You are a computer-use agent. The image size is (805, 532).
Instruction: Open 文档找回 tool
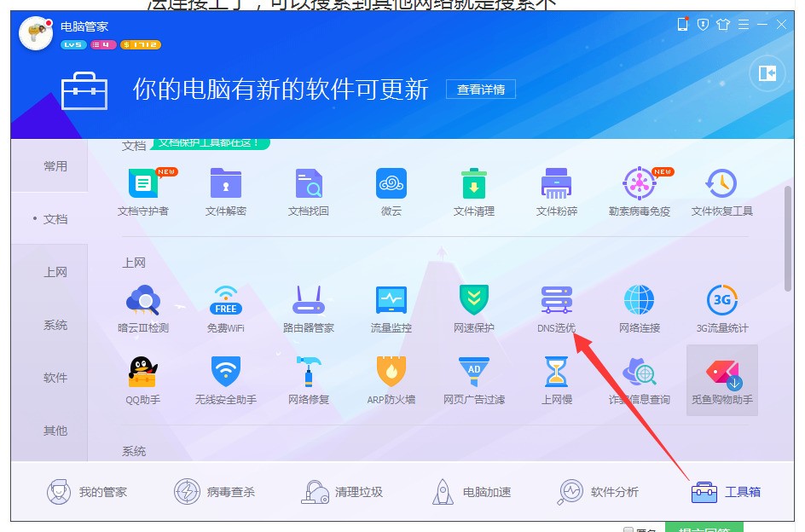click(x=309, y=193)
